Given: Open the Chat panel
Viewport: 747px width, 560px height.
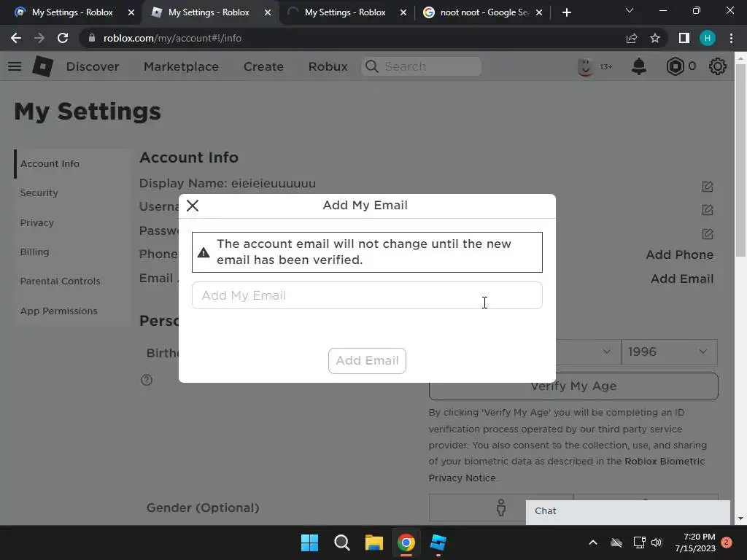Looking at the screenshot, I should coord(628,511).
